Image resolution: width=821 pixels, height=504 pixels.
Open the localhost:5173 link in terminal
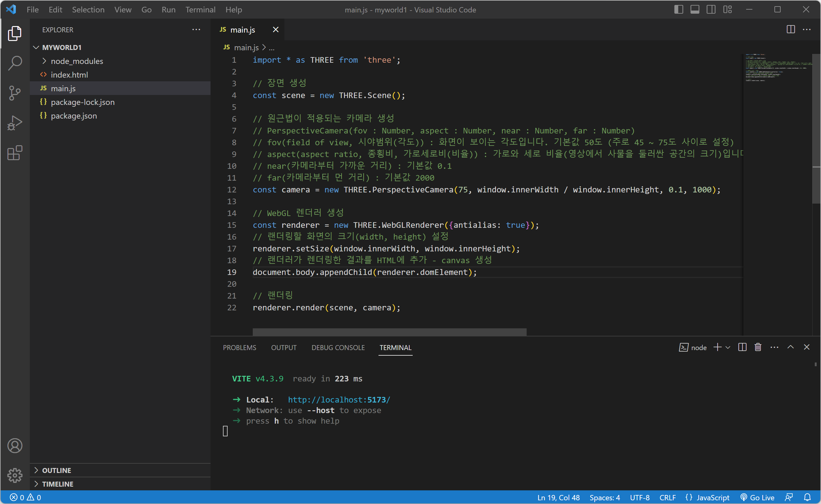coord(339,399)
